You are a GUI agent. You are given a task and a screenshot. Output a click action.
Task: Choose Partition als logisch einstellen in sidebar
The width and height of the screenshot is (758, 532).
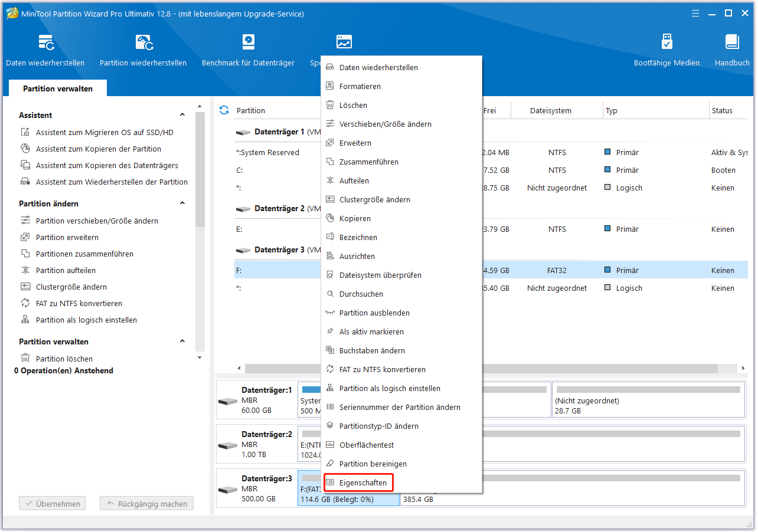(x=86, y=320)
